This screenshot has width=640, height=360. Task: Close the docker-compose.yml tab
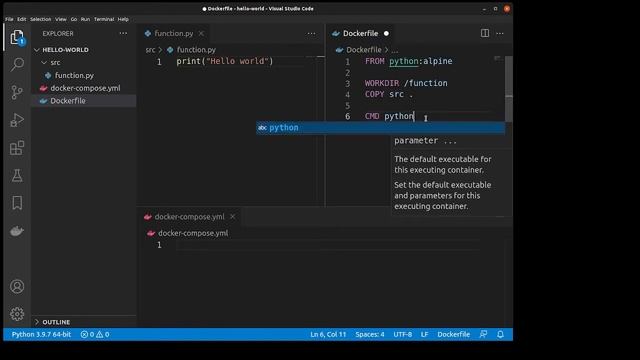click(x=232, y=217)
